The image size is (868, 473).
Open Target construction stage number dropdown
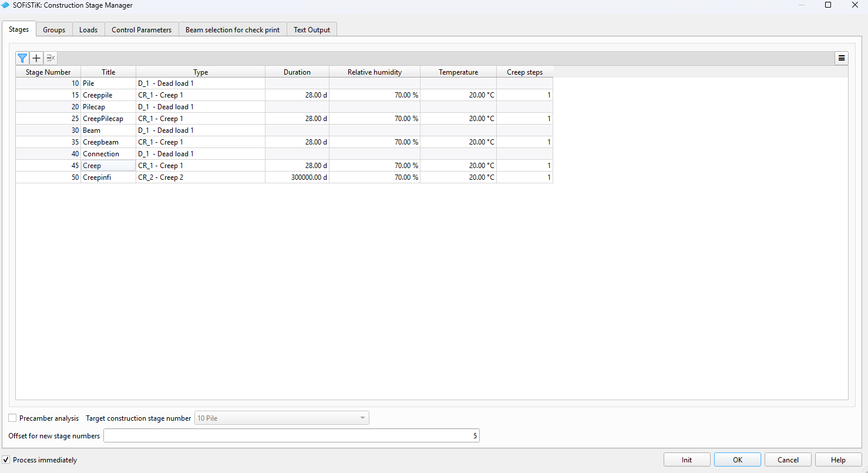pos(282,418)
